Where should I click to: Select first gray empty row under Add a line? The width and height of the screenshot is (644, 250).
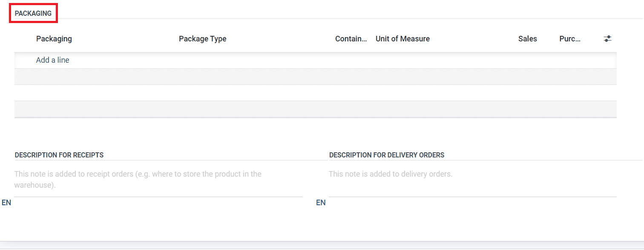315,77
